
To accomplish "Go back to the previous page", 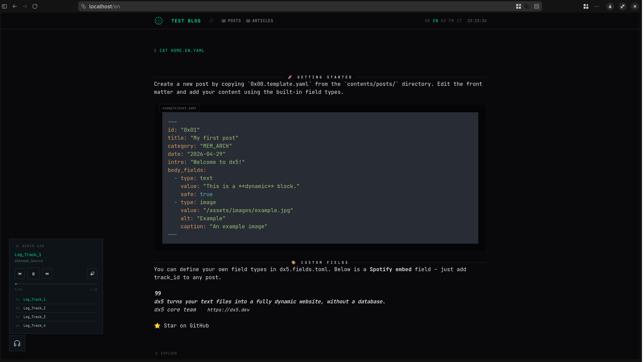I will pos(15,6).
